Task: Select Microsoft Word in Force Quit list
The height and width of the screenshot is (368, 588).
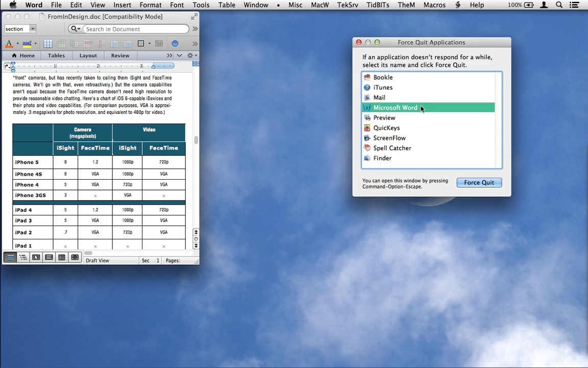Action: coord(428,108)
